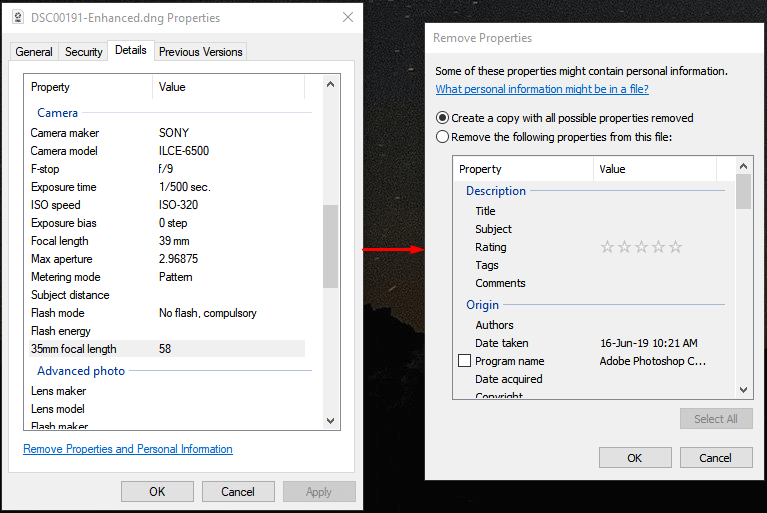Viewport: 767px width, 513px height.
Task: Collapse the Camera section heading
Action: (58, 113)
